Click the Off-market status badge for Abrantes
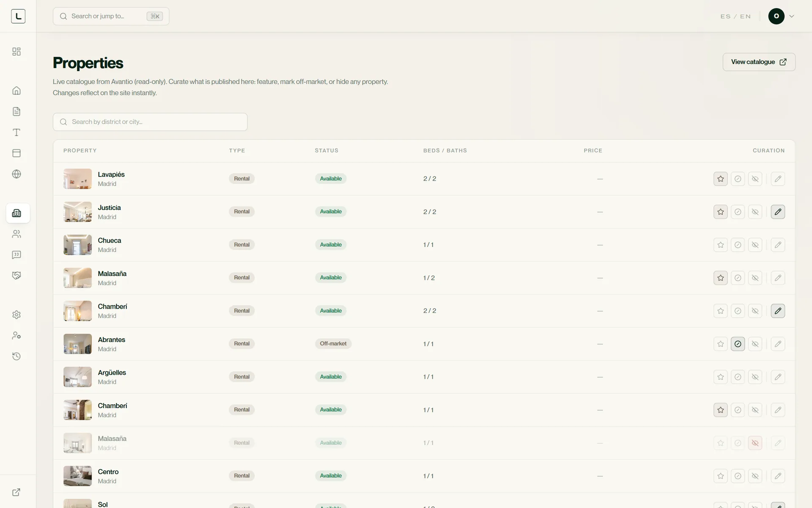The height and width of the screenshot is (508, 812). pyautogui.click(x=333, y=344)
